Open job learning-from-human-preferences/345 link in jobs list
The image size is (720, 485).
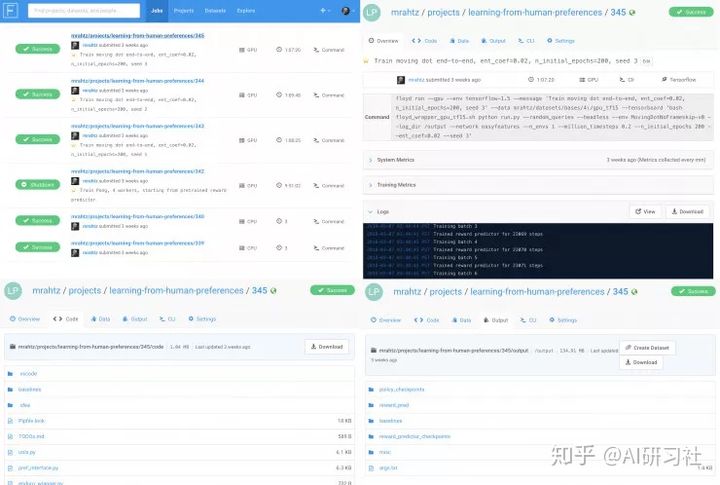point(138,35)
